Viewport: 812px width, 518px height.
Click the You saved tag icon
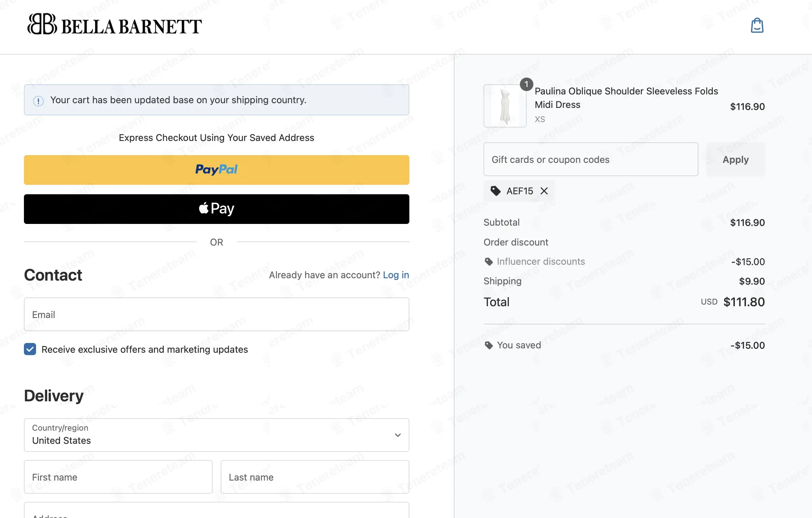tap(489, 345)
